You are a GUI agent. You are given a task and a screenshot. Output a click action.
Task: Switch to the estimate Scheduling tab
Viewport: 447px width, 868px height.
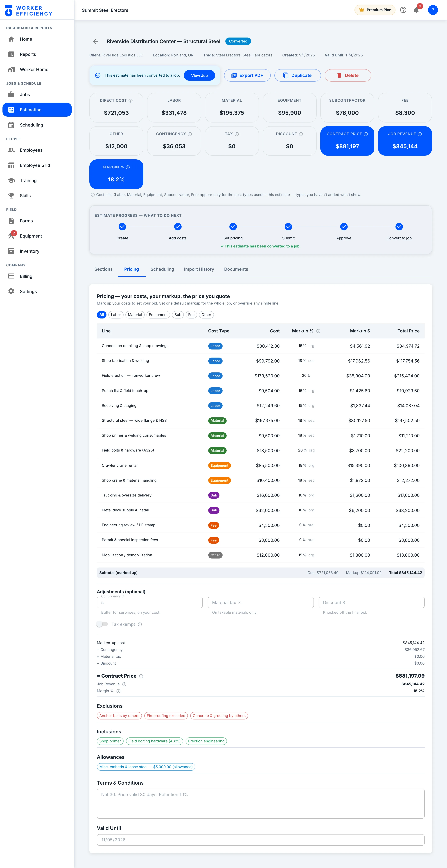pos(162,269)
